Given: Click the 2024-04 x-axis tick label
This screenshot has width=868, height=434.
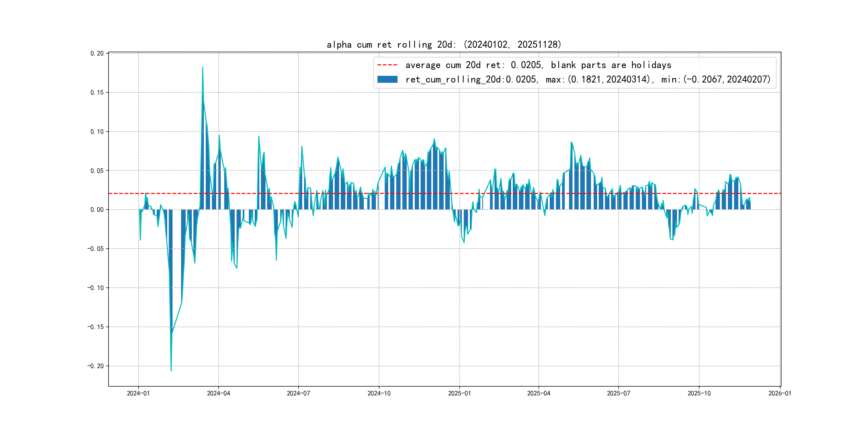Looking at the screenshot, I should tap(218, 393).
